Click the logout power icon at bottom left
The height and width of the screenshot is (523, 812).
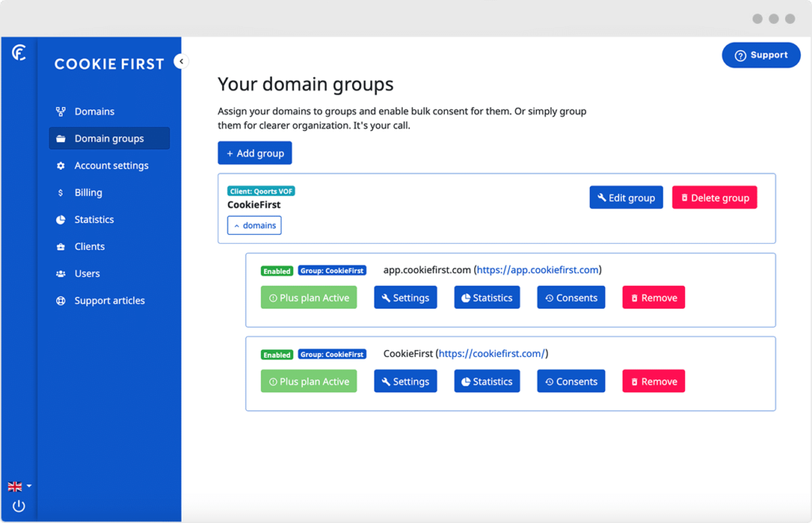click(x=18, y=506)
